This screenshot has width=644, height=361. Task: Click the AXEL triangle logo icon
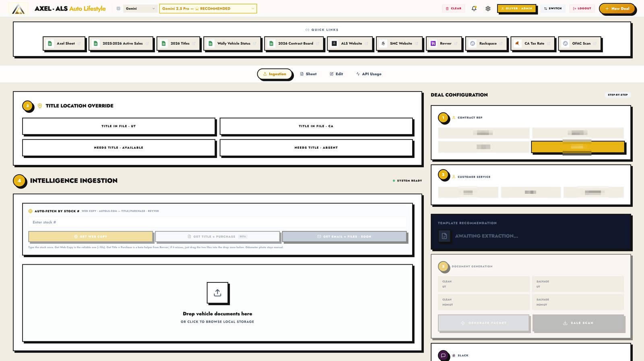pos(18,8)
